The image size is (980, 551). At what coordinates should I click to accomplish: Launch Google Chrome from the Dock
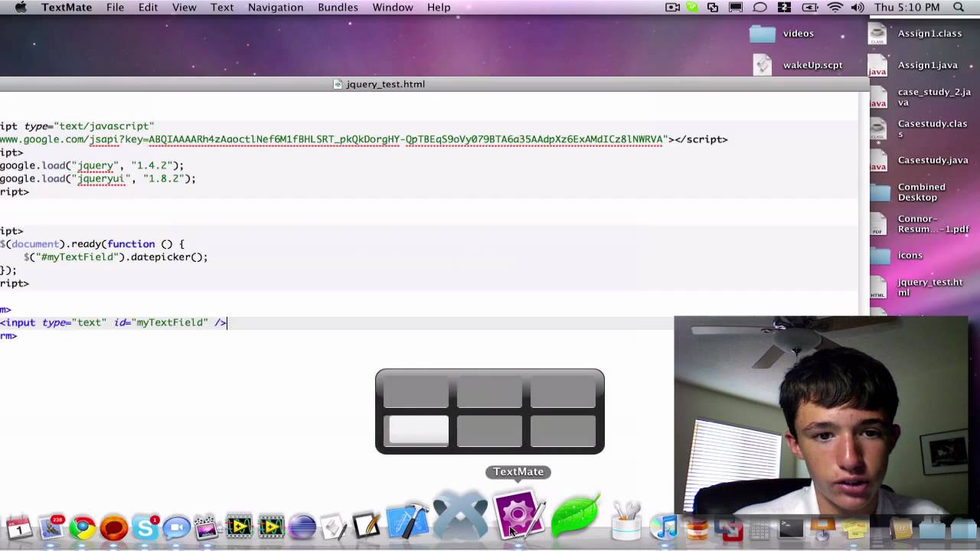[x=83, y=527]
